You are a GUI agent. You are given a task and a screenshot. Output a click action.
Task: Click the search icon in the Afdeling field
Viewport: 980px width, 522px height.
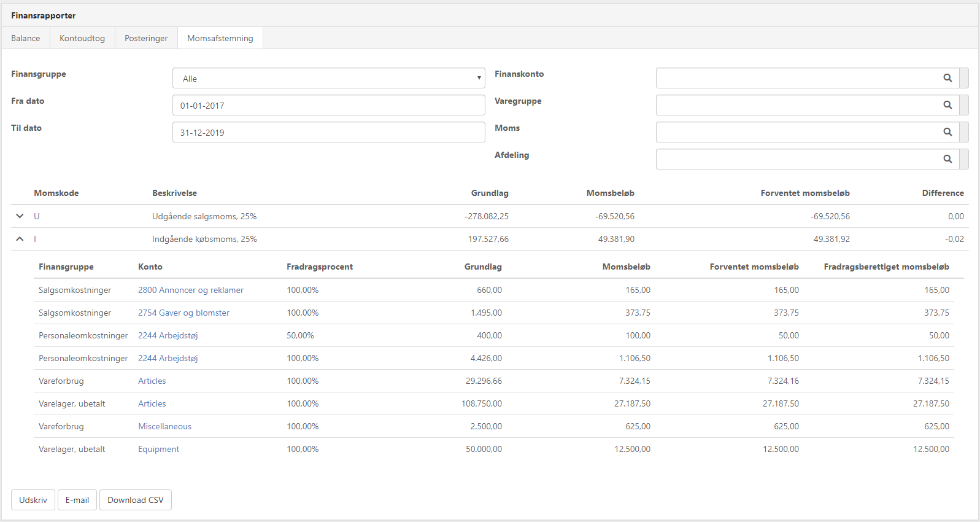click(x=947, y=159)
